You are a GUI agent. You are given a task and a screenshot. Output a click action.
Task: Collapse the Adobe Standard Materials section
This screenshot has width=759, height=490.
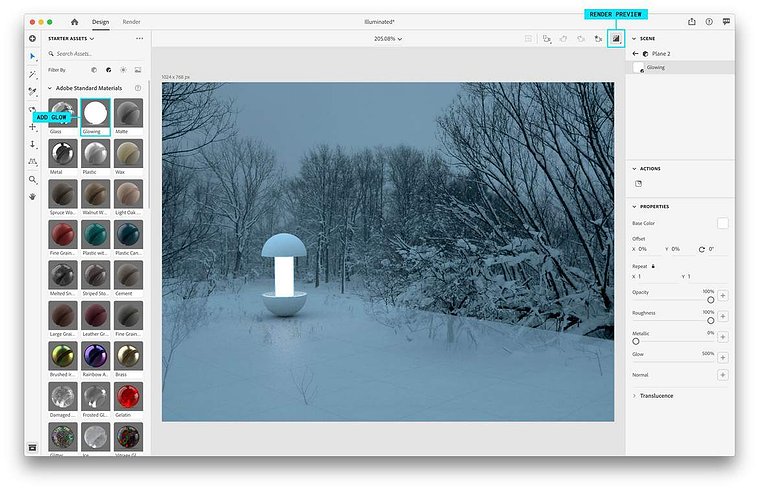pyautogui.click(x=50, y=88)
